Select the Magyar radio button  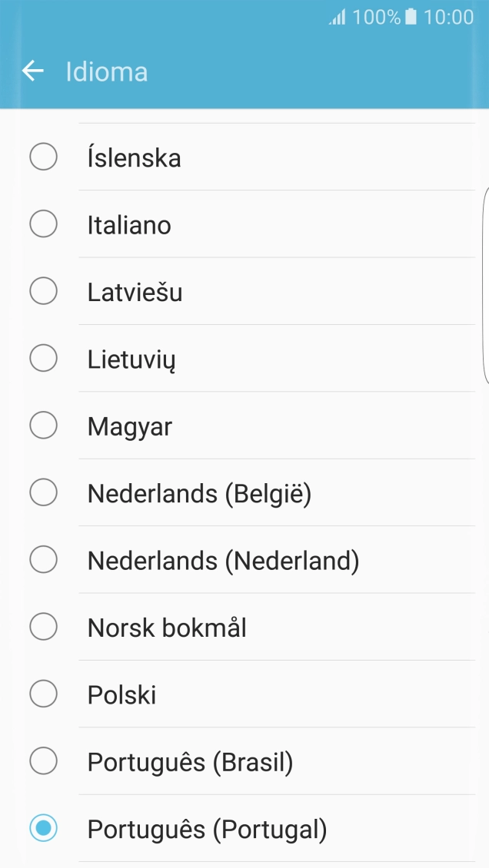[x=43, y=426]
